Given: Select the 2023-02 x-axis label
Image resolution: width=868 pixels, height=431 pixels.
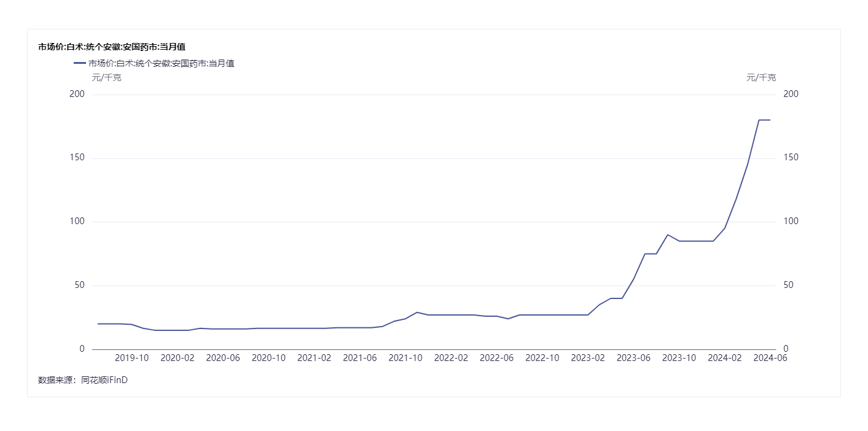Looking at the screenshot, I should [x=588, y=358].
